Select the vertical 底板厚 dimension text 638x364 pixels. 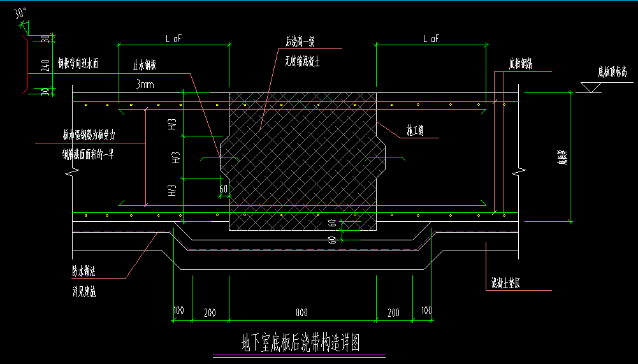(x=562, y=157)
